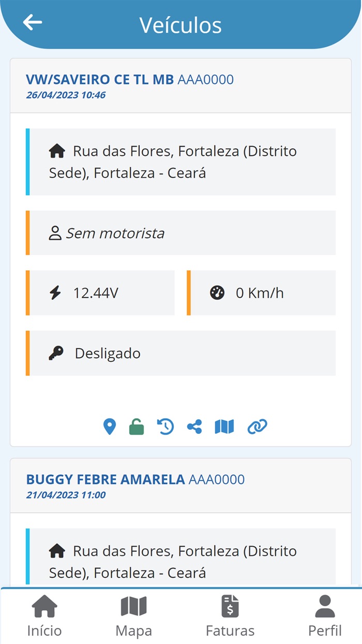Click the back arrow in the header
The width and height of the screenshot is (362, 644).
point(33,22)
